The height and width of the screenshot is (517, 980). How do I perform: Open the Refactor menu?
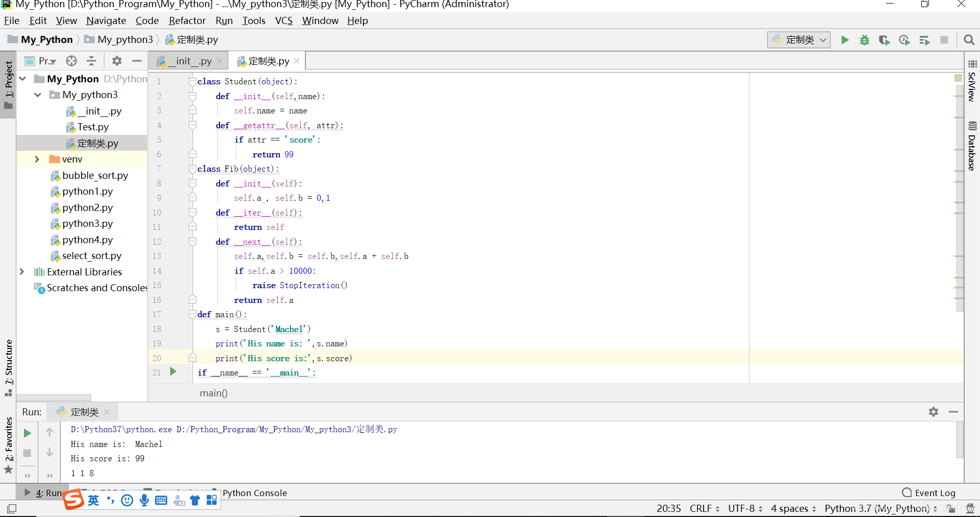187,20
